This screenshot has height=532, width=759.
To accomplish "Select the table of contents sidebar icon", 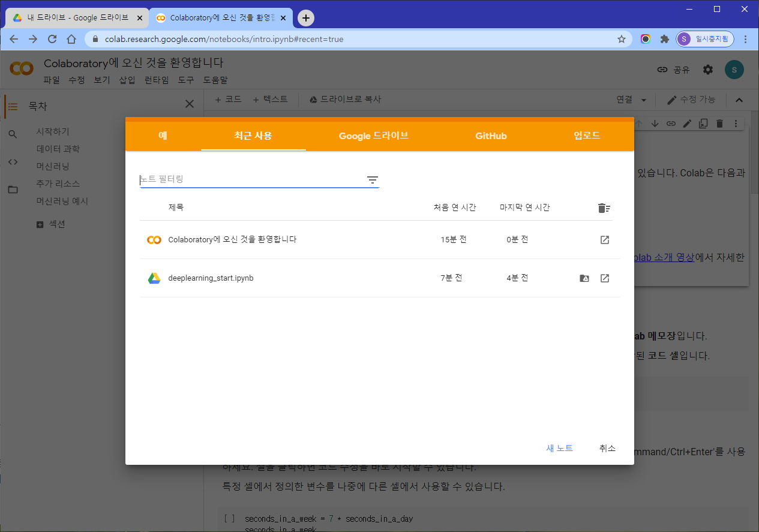I will click(x=13, y=106).
